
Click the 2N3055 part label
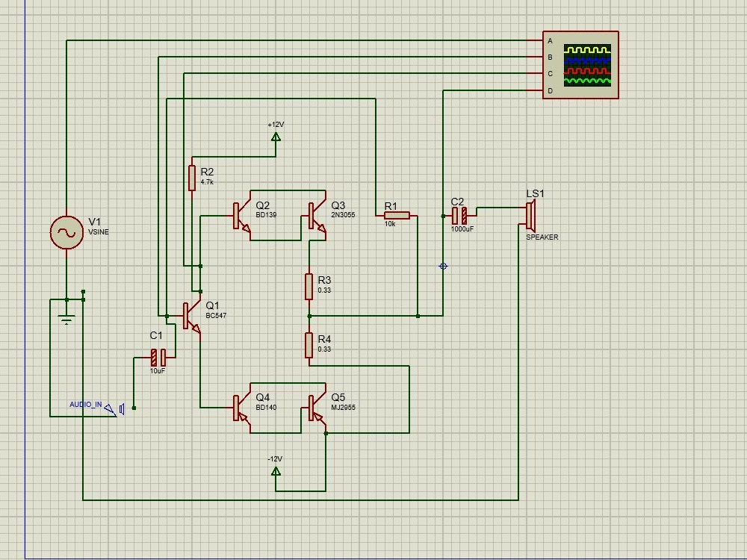(x=343, y=215)
